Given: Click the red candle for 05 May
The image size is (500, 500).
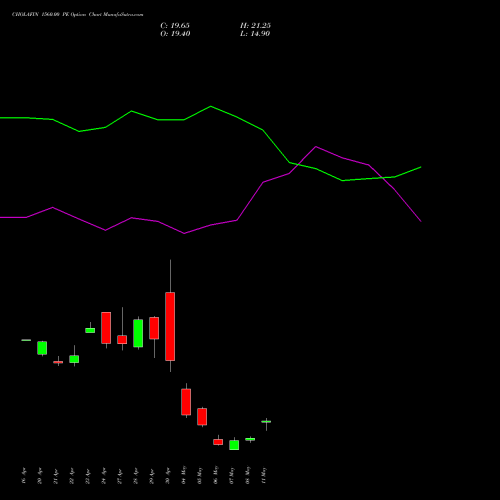Looking at the screenshot, I should click(202, 417).
